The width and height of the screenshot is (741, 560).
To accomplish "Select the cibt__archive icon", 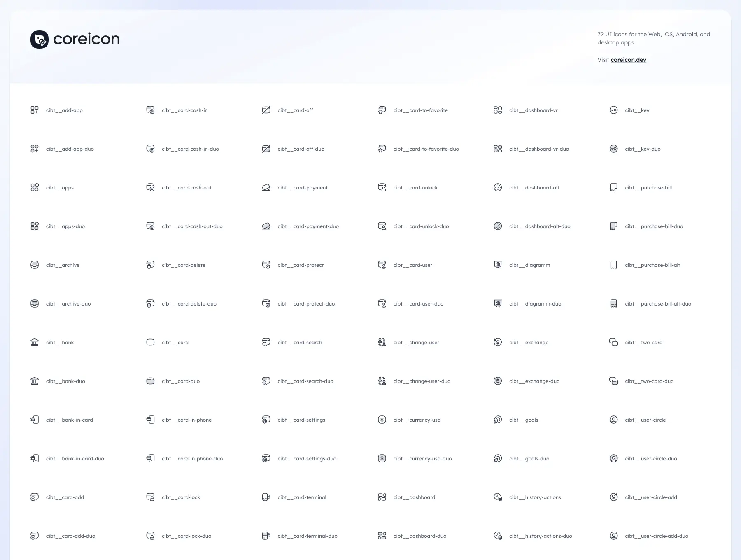I will tap(35, 265).
